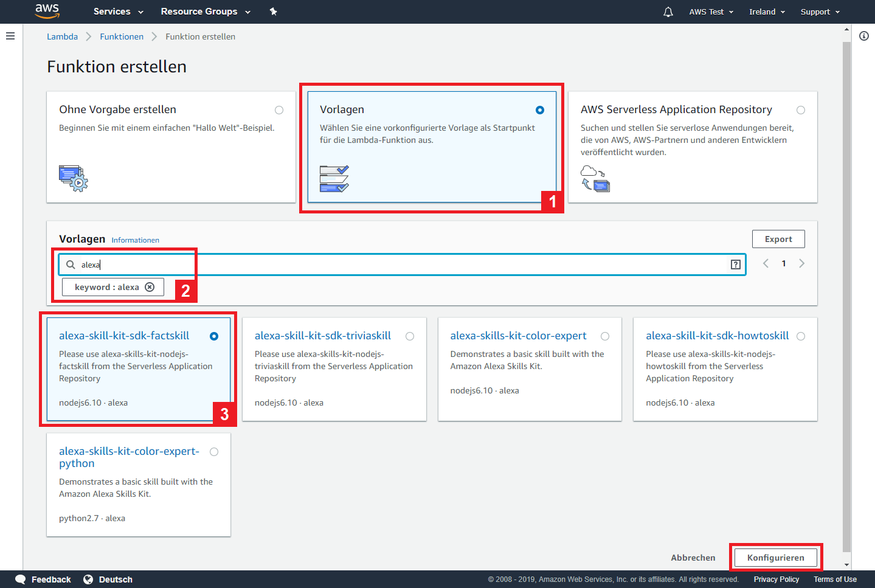
Task: Open alexa-skill-kit-sdk-factskill template title
Action: (124, 336)
